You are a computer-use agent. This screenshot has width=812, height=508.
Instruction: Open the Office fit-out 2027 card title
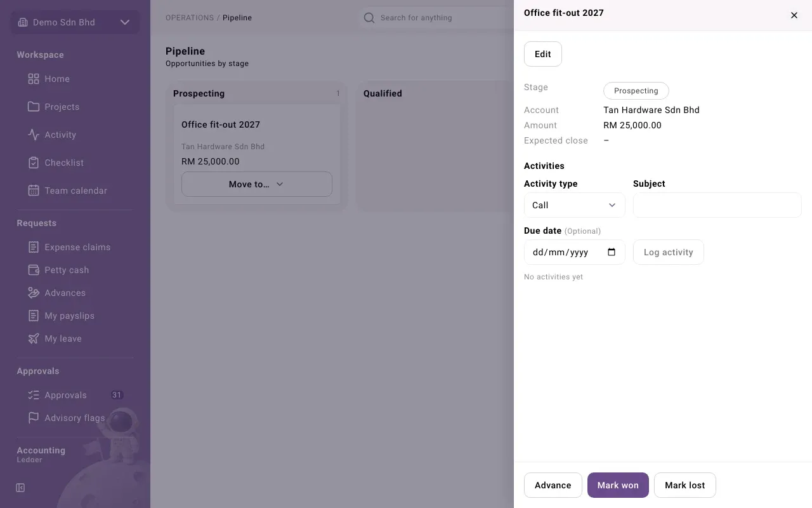tap(221, 124)
